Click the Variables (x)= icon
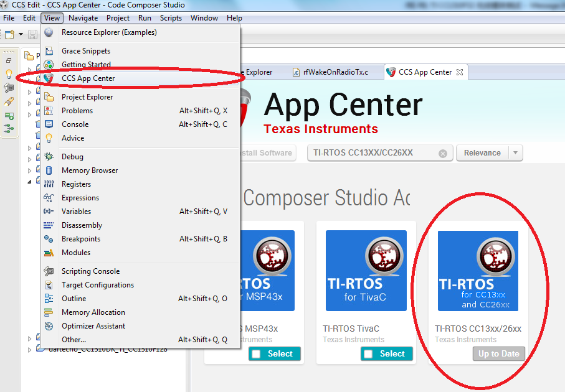Viewport: 565px width, 392px height. pyautogui.click(x=49, y=212)
